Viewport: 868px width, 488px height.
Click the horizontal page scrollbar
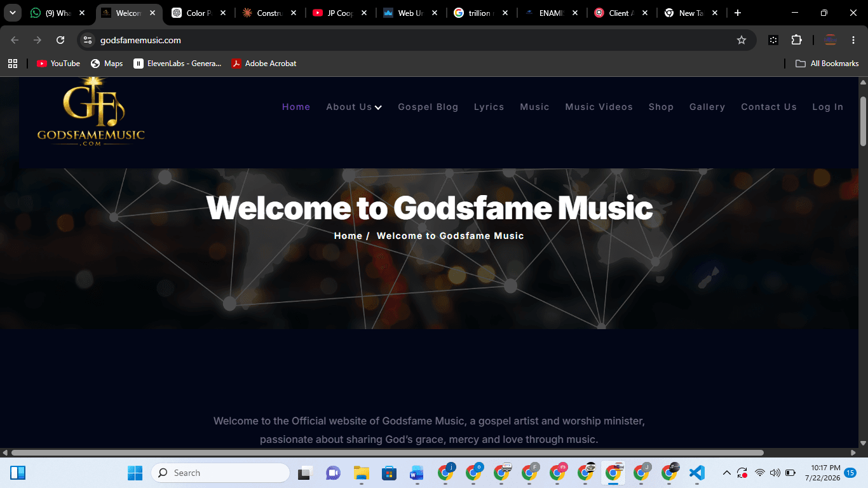pyautogui.click(x=388, y=453)
